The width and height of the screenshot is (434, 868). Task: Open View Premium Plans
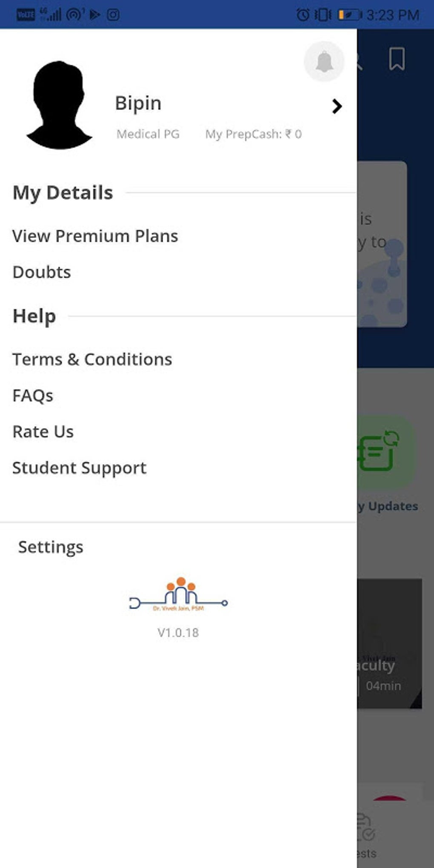[95, 236]
